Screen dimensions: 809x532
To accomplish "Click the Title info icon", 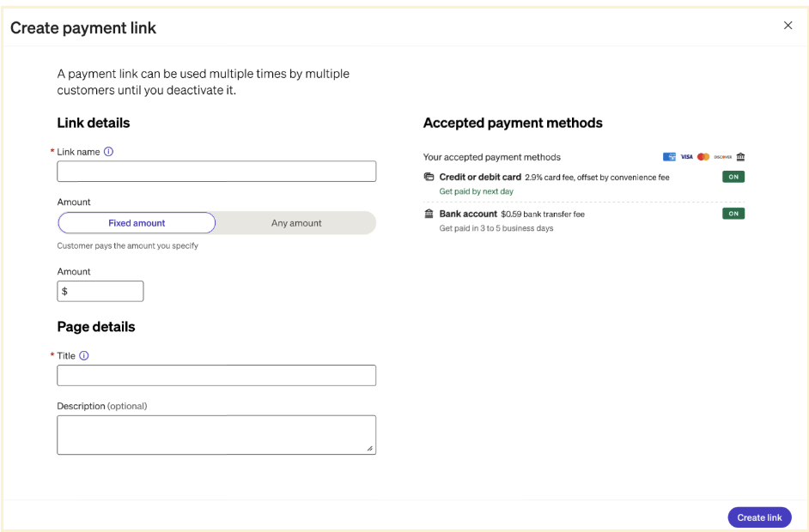I will coord(84,356).
